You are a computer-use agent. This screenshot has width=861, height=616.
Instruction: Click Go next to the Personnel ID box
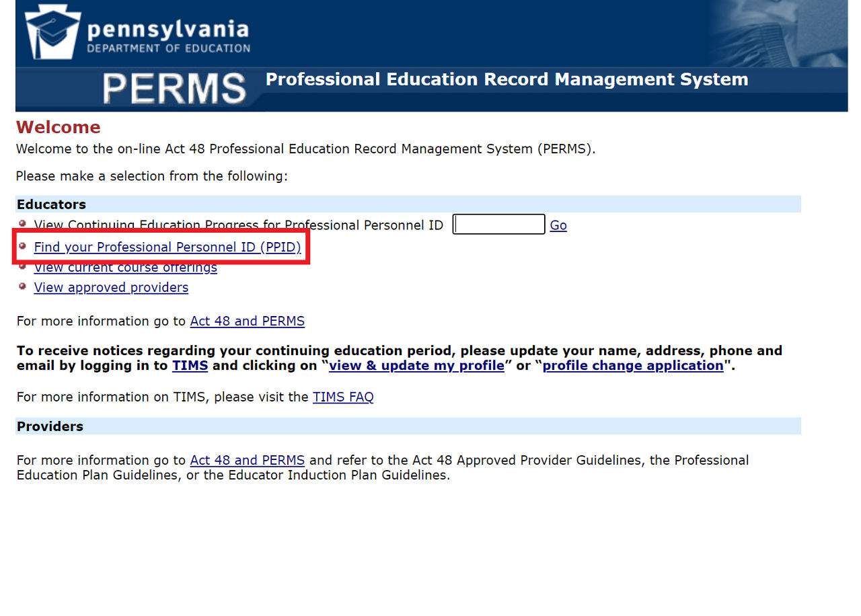pyautogui.click(x=558, y=225)
